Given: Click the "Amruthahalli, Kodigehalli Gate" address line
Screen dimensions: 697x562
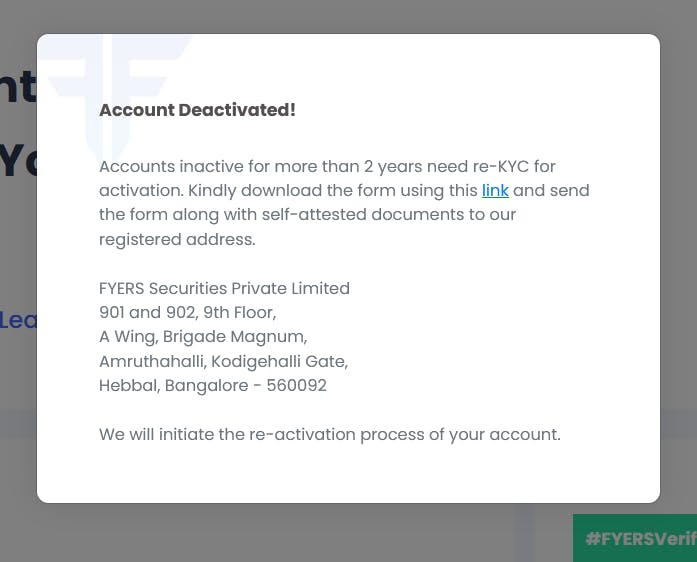Looking at the screenshot, I should [x=223, y=361].
